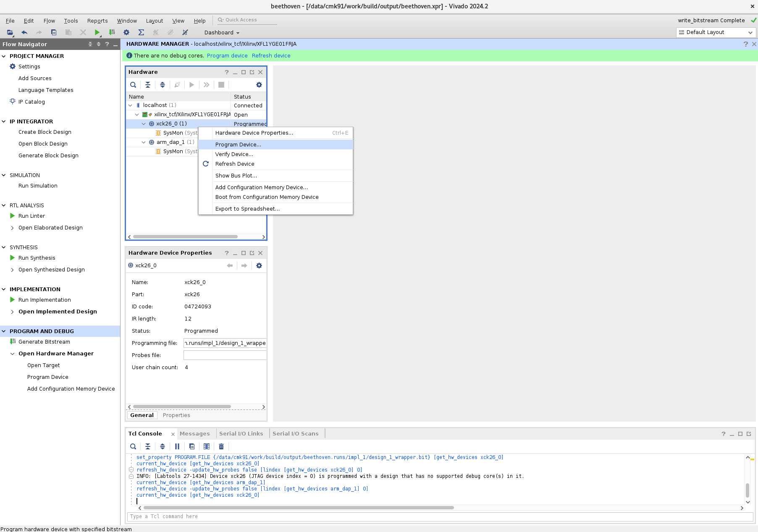Image resolution: width=758 pixels, height=532 pixels.
Task: Open the File menu
Action: coord(10,21)
